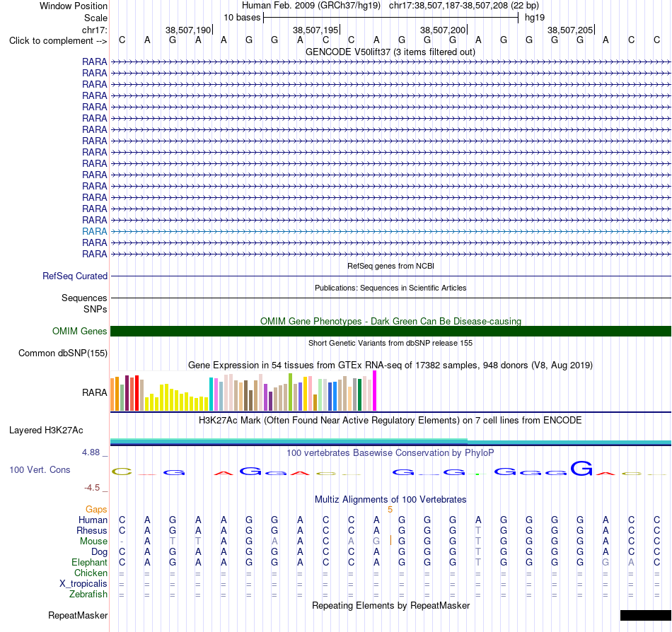This screenshot has height=632, width=672.
Task: Open 'Repeating Elements by RepeatMasker' title
Action: 390,605
